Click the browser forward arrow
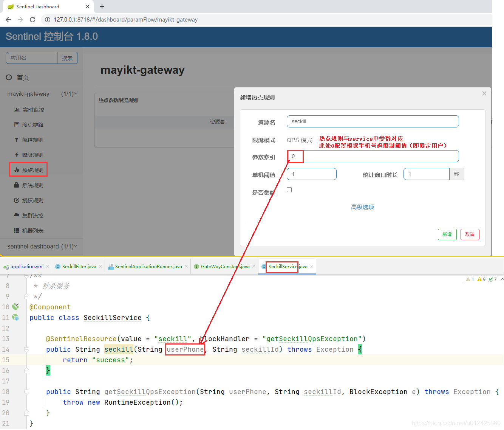This screenshot has height=430, width=504. pyautogui.click(x=20, y=20)
